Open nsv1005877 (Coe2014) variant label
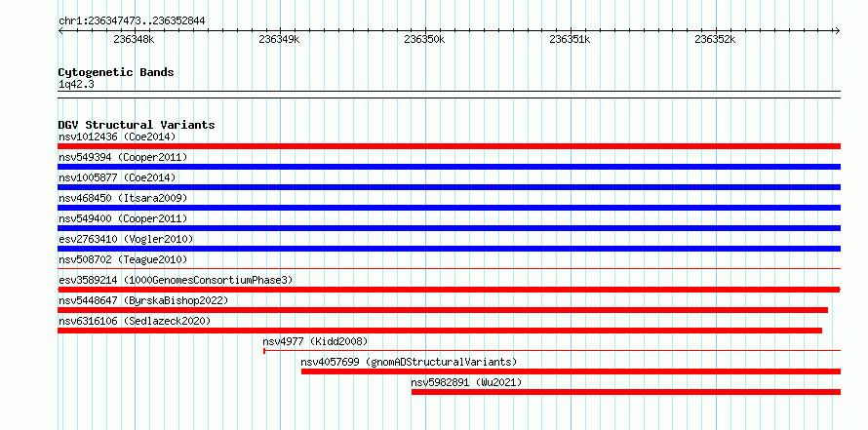Image resolution: width=868 pixels, height=430 pixels. tap(117, 177)
